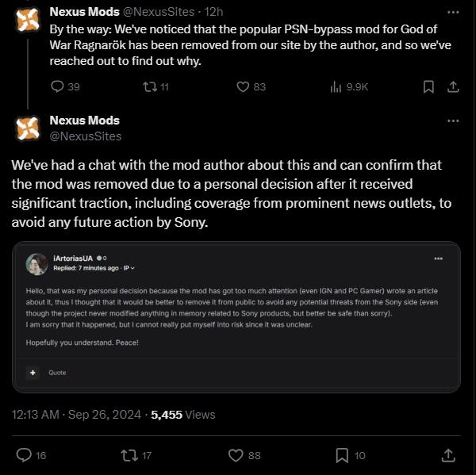Open the @NexusSites profile handle link
The width and height of the screenshot is (476, 475).
pos(85,136)
